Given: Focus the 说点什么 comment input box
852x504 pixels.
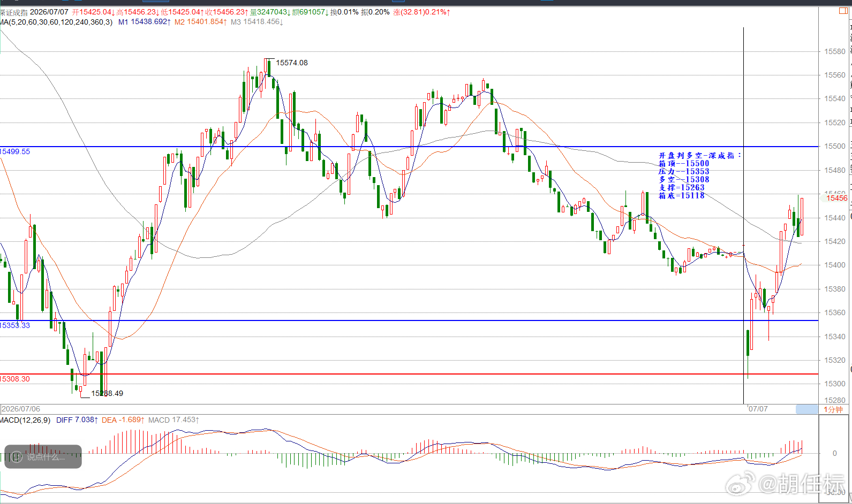Looking at the screenshot, I should tap(43, 457).
